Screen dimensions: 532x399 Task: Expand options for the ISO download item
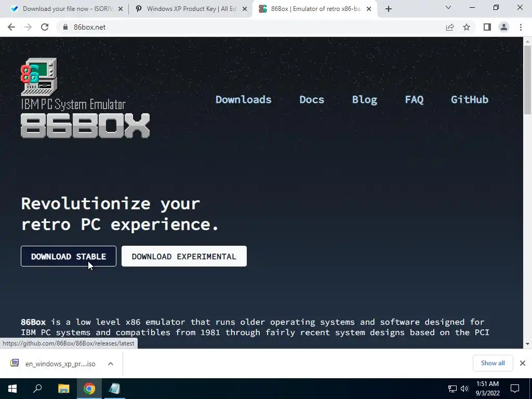pyautogui.click(x=111, y=364)
